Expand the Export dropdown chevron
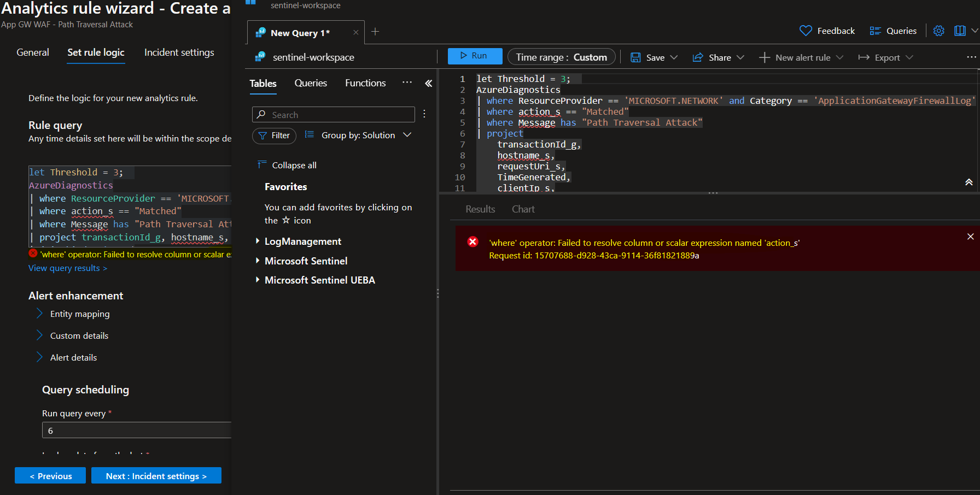 point(909,57)
